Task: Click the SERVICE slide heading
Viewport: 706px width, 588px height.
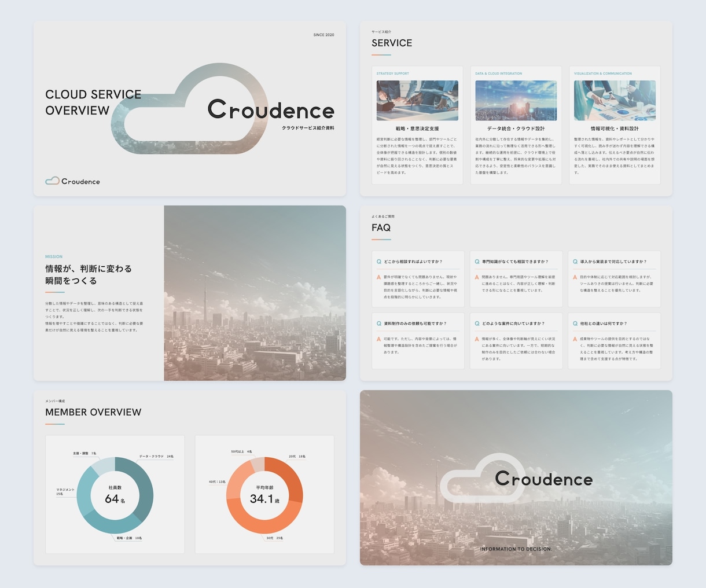Action: (x=392, y=43)
